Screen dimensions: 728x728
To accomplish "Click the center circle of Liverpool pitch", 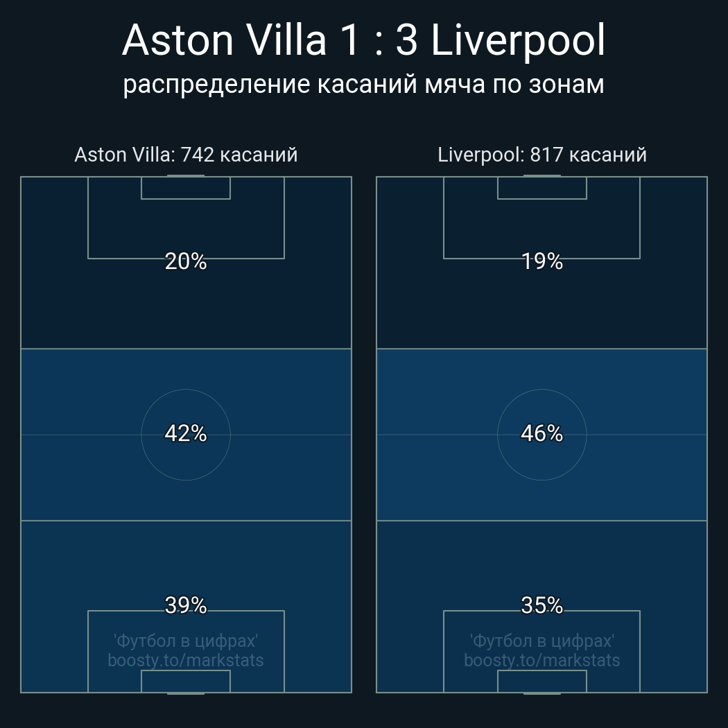I will pyautogui.click(x=542, y=458).
